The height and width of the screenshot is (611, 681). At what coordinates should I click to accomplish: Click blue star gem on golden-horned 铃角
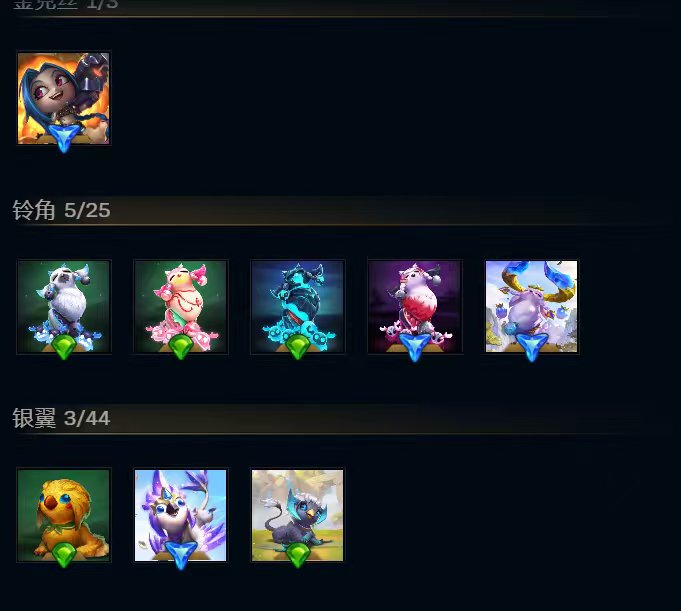coord(532,347)
